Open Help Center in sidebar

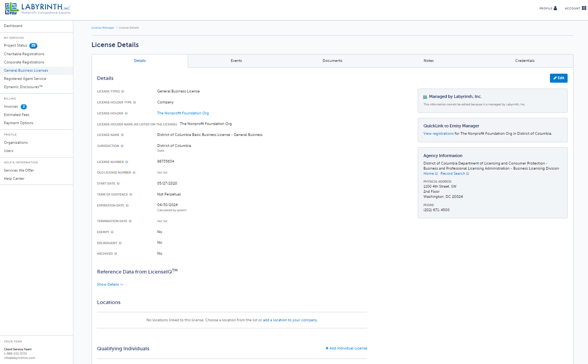pos(14,179)
